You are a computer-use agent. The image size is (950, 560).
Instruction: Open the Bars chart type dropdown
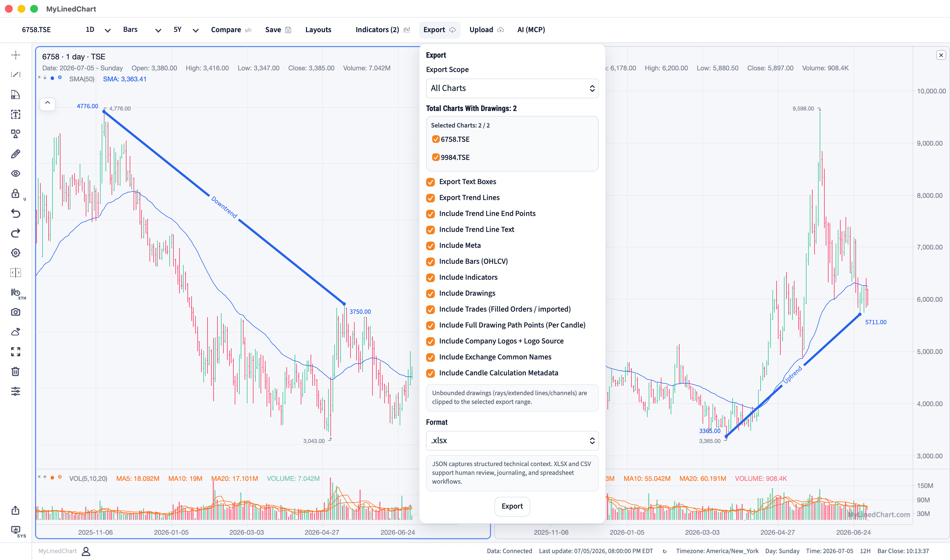[142, 30]
